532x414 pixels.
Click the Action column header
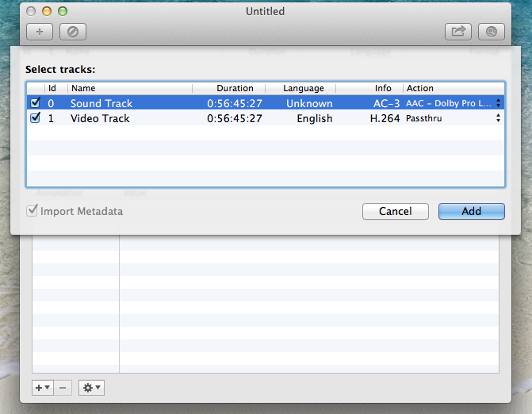[454, 88]
